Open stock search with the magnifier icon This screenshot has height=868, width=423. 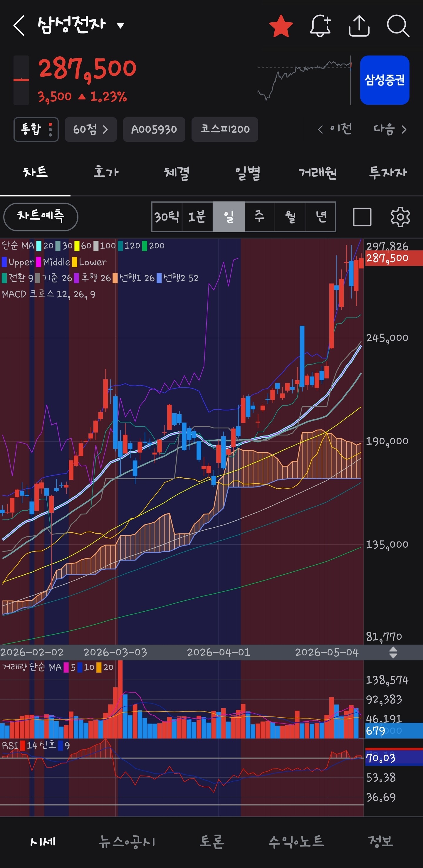[x=398, y=26]
